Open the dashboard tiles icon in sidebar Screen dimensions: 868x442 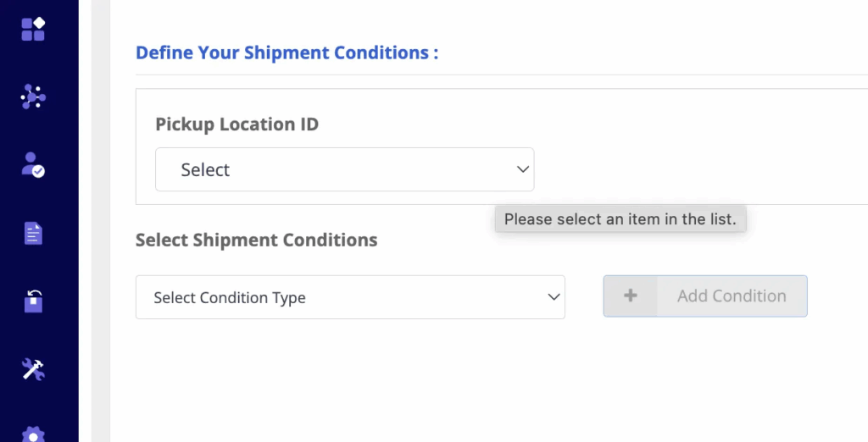click(x=33, y=29)
